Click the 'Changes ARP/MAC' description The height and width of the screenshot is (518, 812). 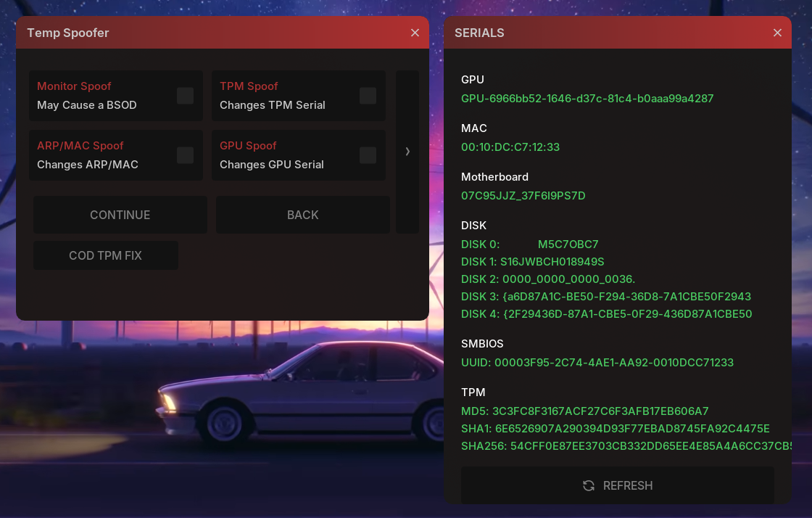point(88,165)
